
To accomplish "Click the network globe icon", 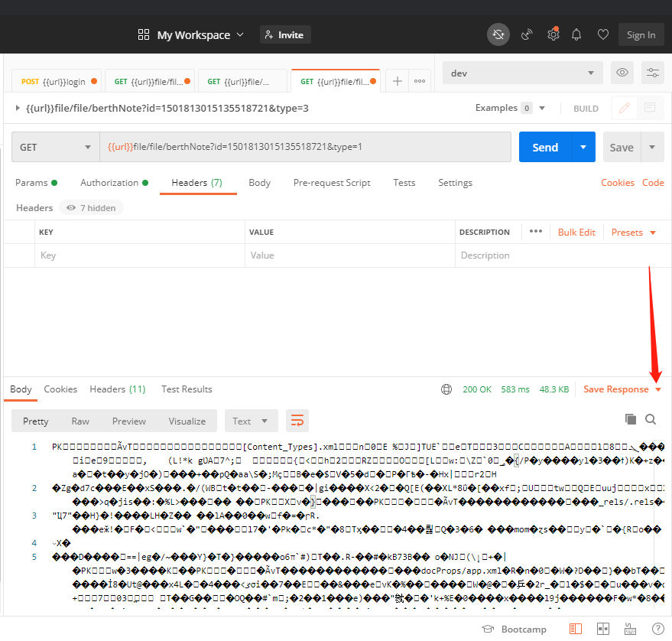I will pyautogui.click(x=446, y=389).
